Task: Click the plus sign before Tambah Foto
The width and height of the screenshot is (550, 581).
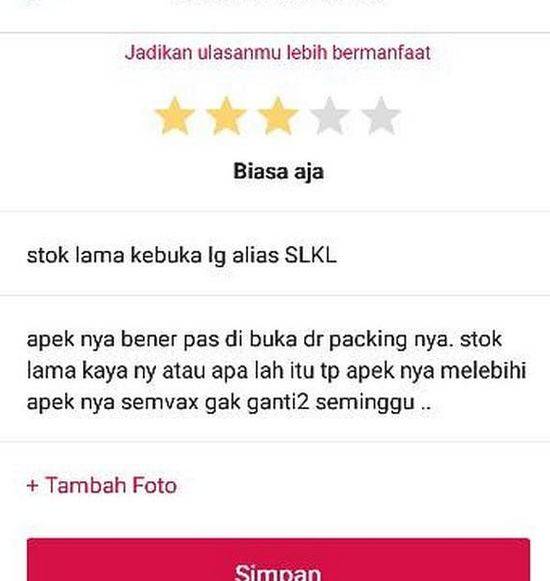Action: point(33,486)
